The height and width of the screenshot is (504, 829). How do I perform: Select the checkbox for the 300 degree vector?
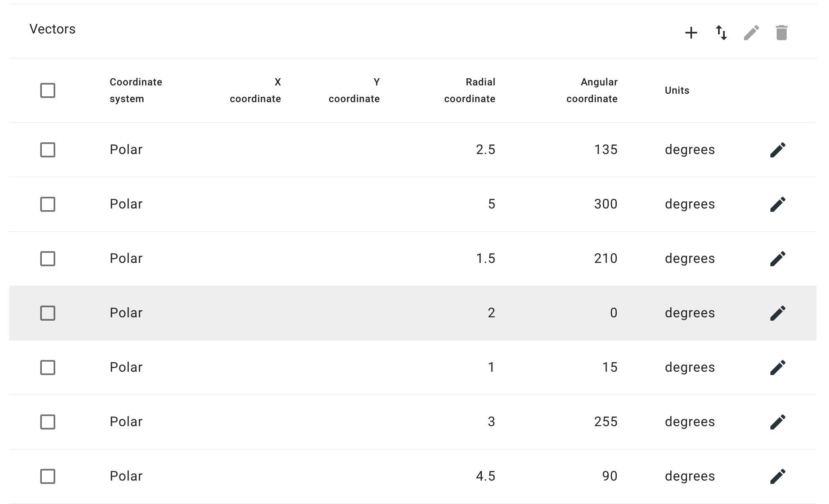pos(48,204)
